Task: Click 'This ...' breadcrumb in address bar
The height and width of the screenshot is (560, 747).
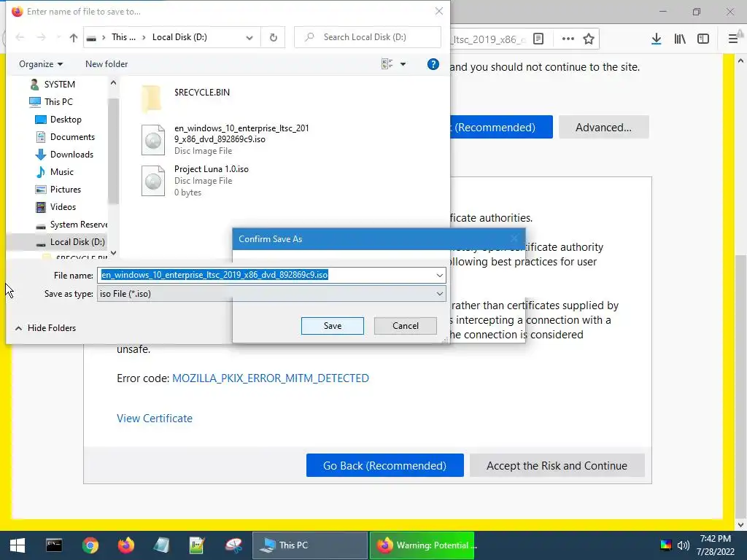Action: click(123, 37)
